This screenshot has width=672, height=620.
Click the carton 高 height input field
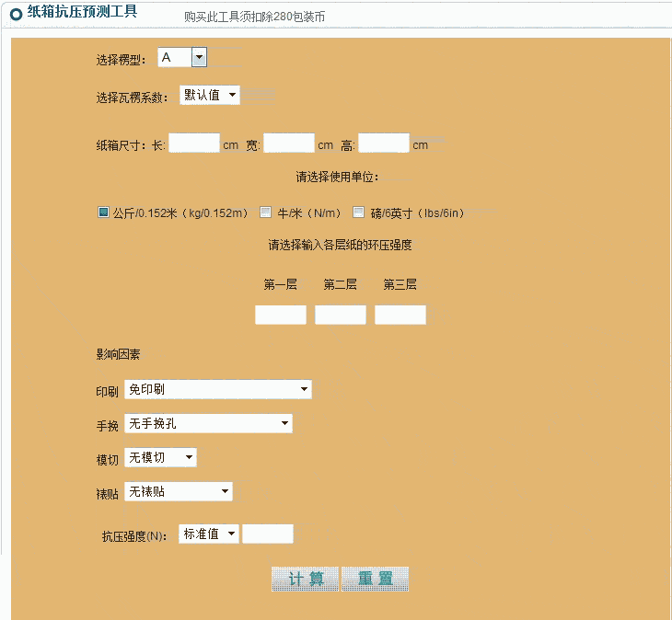pyautogui.click(x=383, y=144)
